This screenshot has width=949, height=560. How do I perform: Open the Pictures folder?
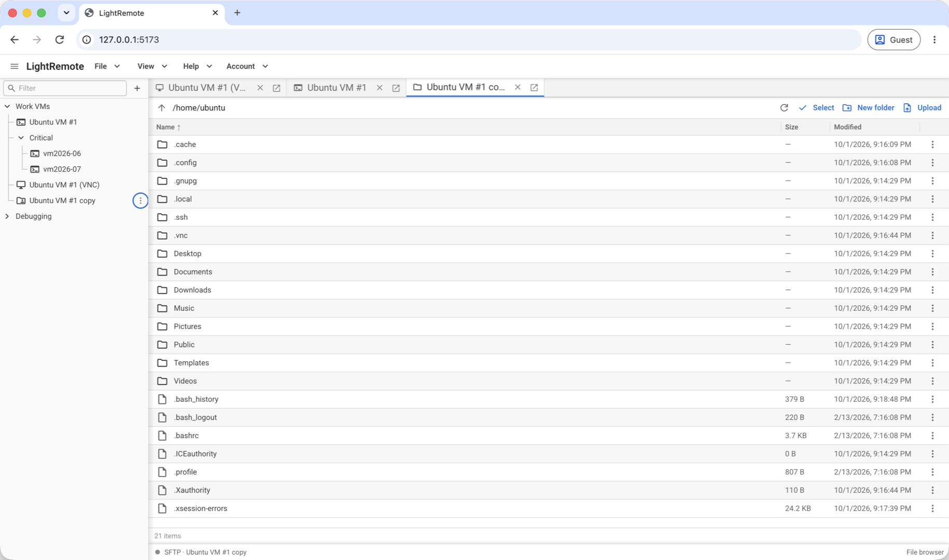pyautogui.click(x=187, y=326)
